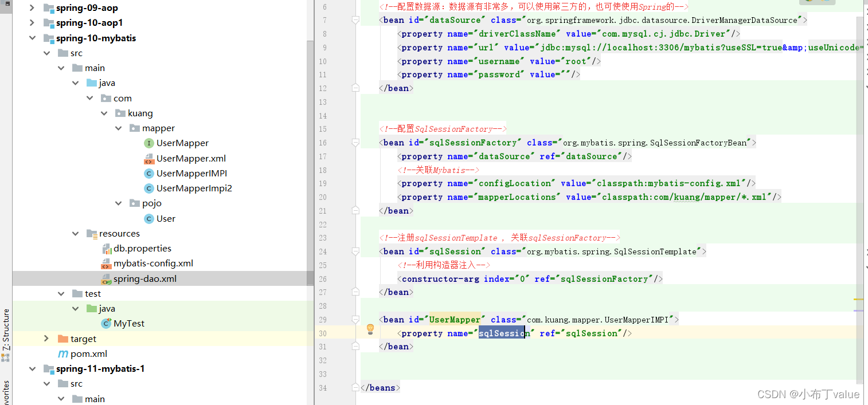Click the com.mysql.cj.jdbc.Driver value text
Screen dimensions: 868x405
coord(664,34)
